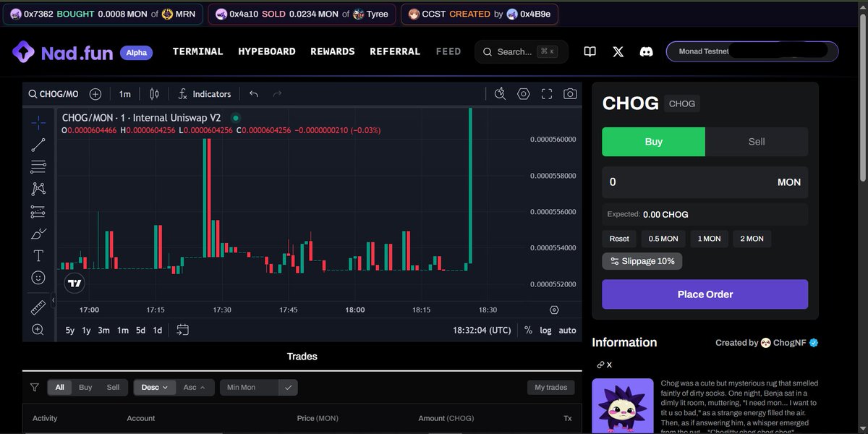
Task: Take a chart snapshot with camera icon
Action: point(570,94)
